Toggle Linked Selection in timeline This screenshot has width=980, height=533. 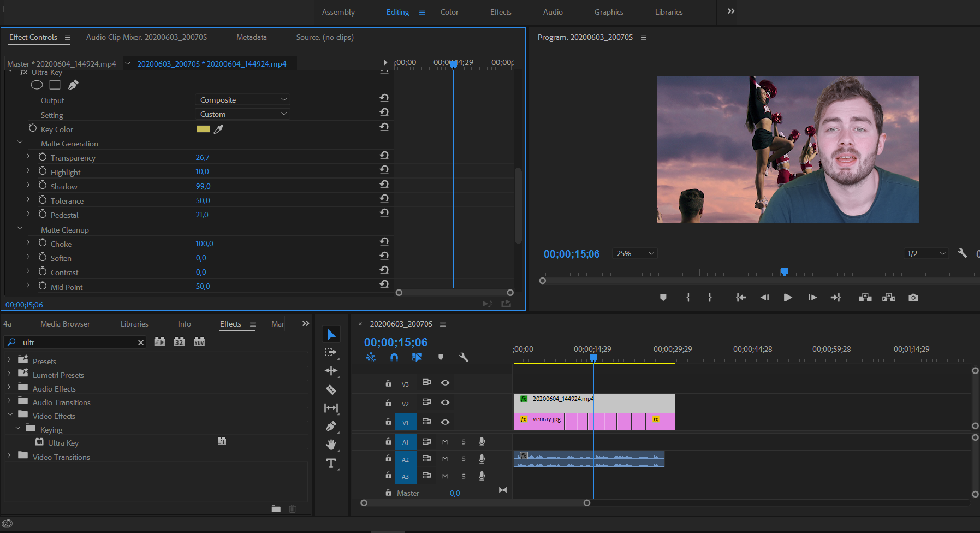(x=417, y=357)
